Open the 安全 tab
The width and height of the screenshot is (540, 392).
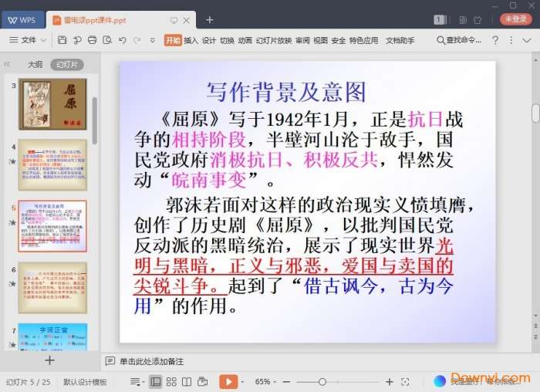pyautogui.click(x=338, y=40)
